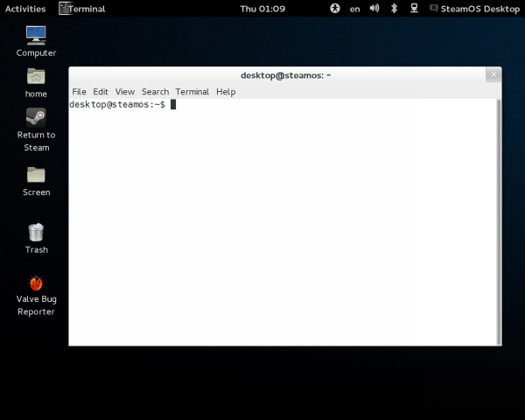
Task: Click the Activities button
Action: (25, 9)
